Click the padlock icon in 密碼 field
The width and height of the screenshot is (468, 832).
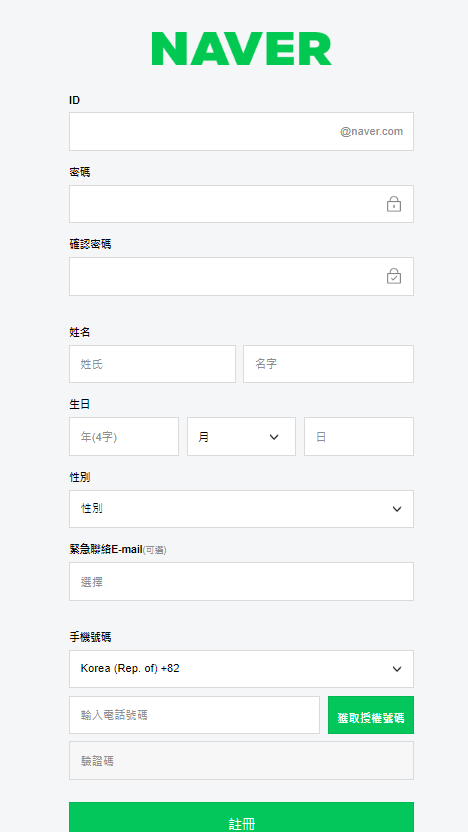pyautogui.click(x=394, y=204)
